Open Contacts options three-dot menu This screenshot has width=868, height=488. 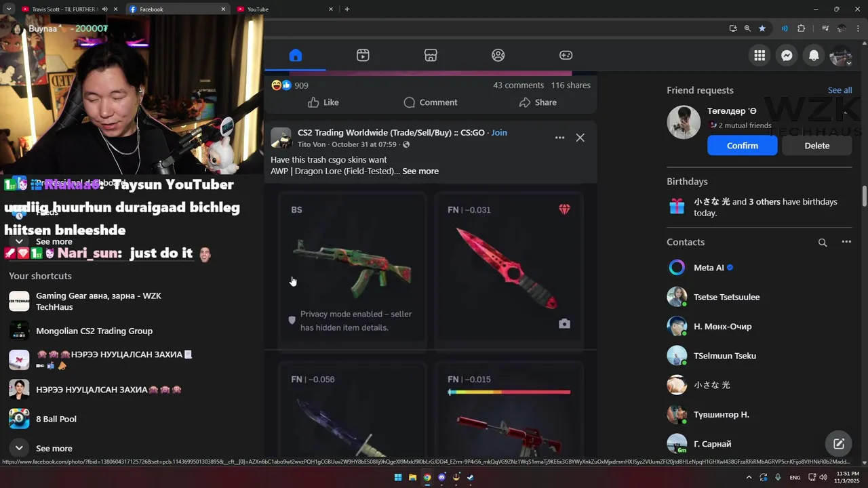point(846,242)
